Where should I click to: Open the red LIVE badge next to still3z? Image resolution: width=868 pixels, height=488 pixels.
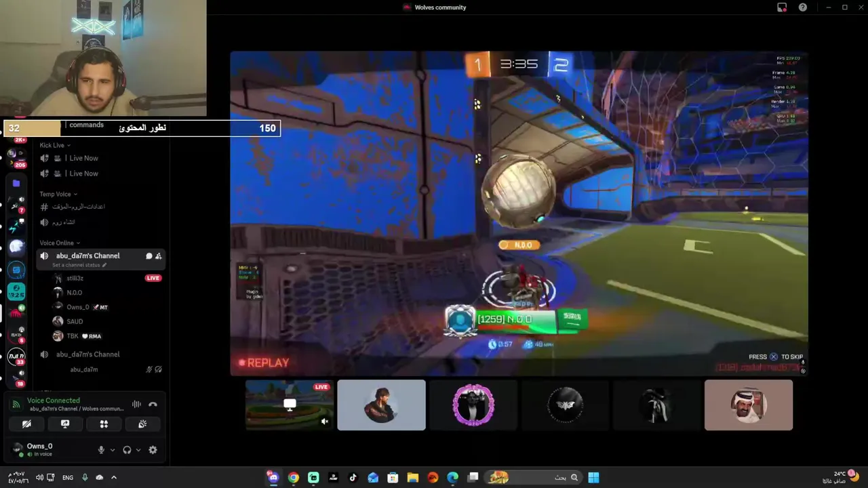click(153, 278)
